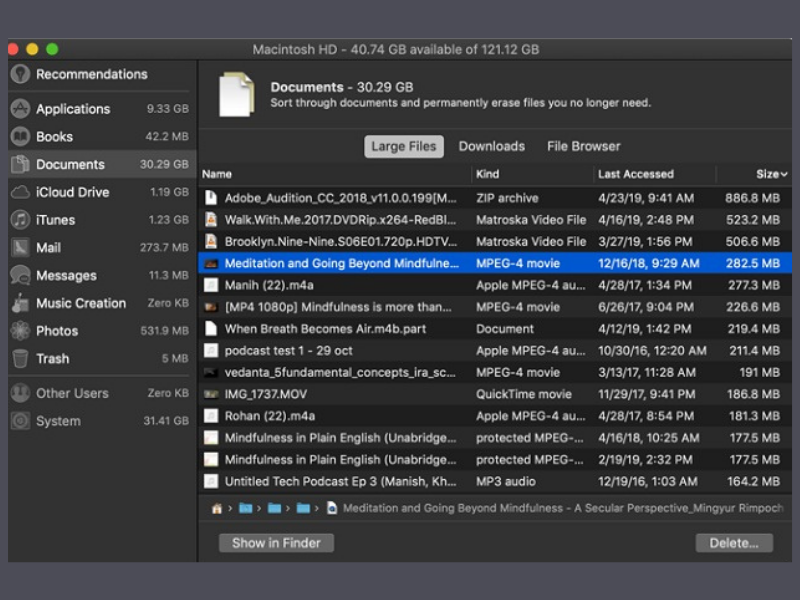Click the Show in Finder button

(x=277, y=543)
